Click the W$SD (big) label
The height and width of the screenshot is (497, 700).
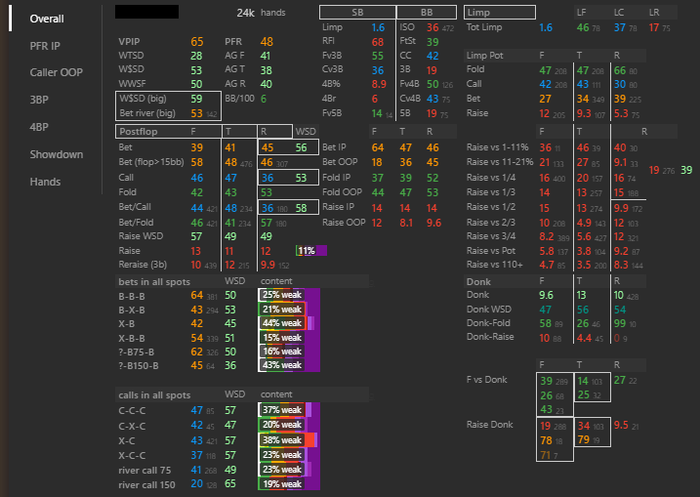pyautogui.click(x=143, y=99)
